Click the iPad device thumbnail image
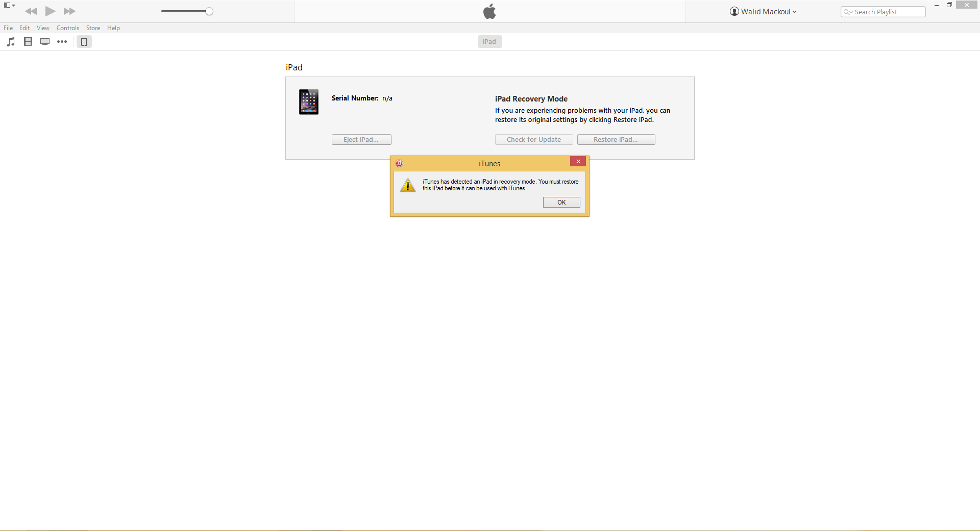 pos(309,102)
